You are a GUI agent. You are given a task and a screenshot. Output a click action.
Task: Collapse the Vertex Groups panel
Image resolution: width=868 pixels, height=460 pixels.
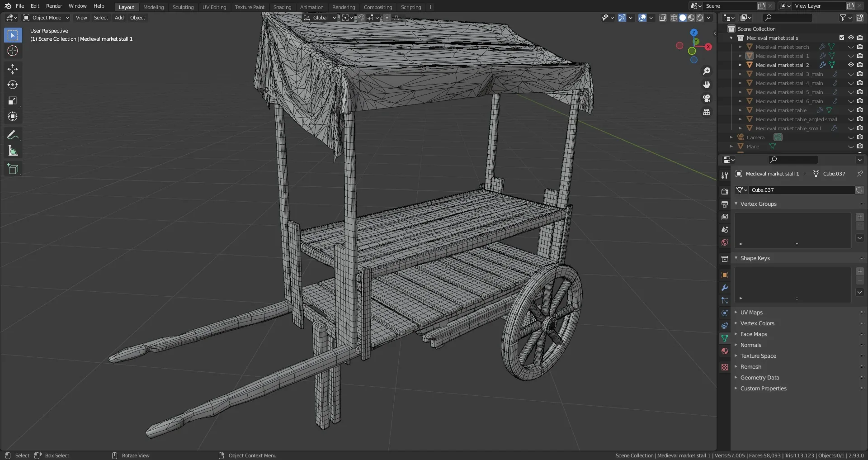tap(736, 204)
